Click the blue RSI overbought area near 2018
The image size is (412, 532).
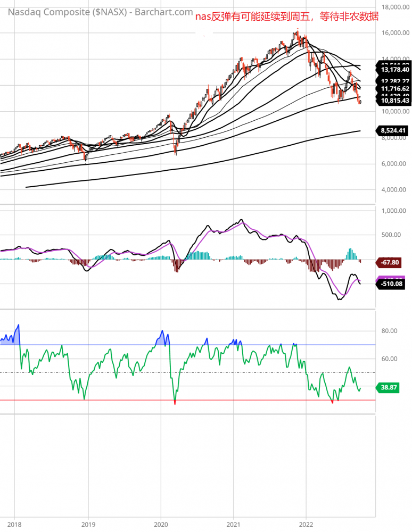point(14,337)
